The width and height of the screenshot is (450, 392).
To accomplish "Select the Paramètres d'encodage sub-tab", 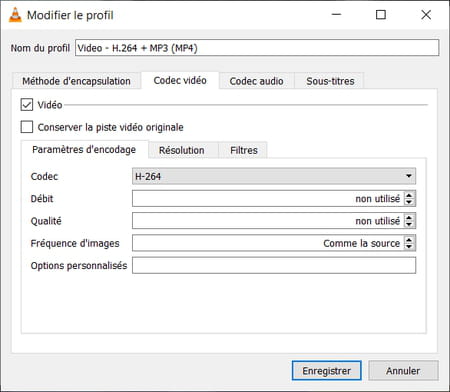I will (x=84, y=150).
